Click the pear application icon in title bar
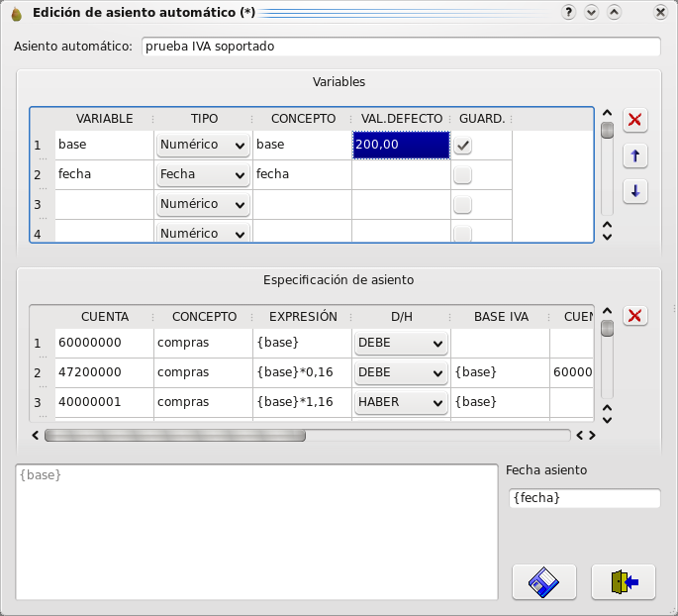678x616 pixels. [x=17, y=14]
